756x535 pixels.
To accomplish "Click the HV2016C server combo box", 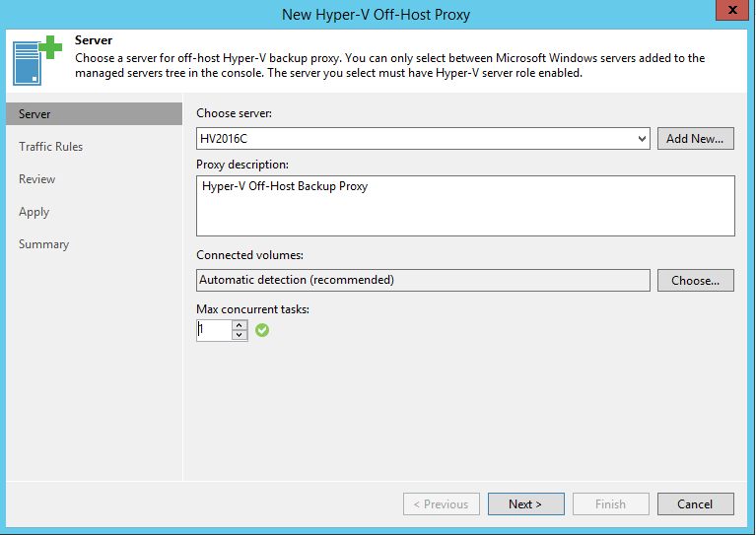I will click(x=414, y=139).
